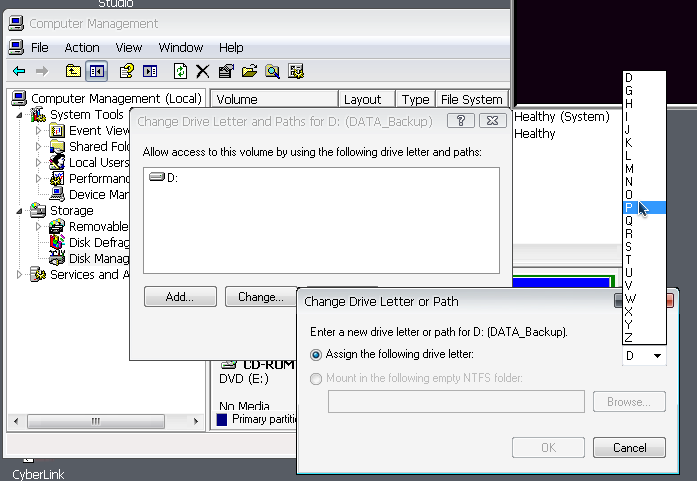The image size is (697, 481).
Task: Click the Computer Management menu bar icon
Action: (16, 47)
